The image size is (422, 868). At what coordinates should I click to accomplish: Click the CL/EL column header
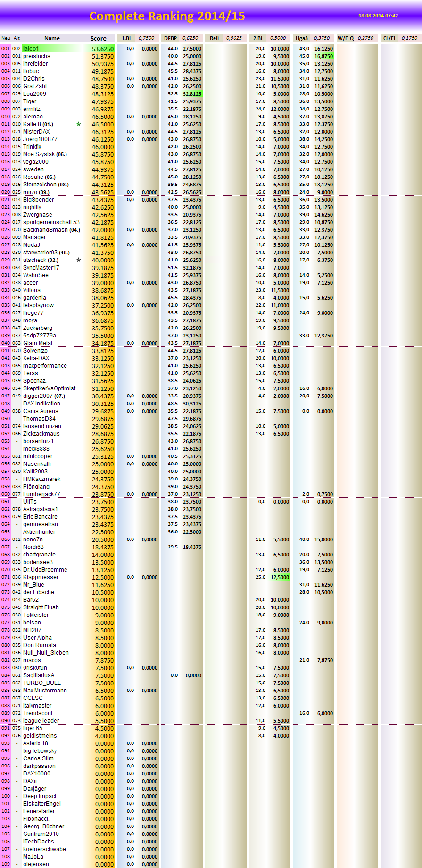pyautogui.click(x=389, y=38)
